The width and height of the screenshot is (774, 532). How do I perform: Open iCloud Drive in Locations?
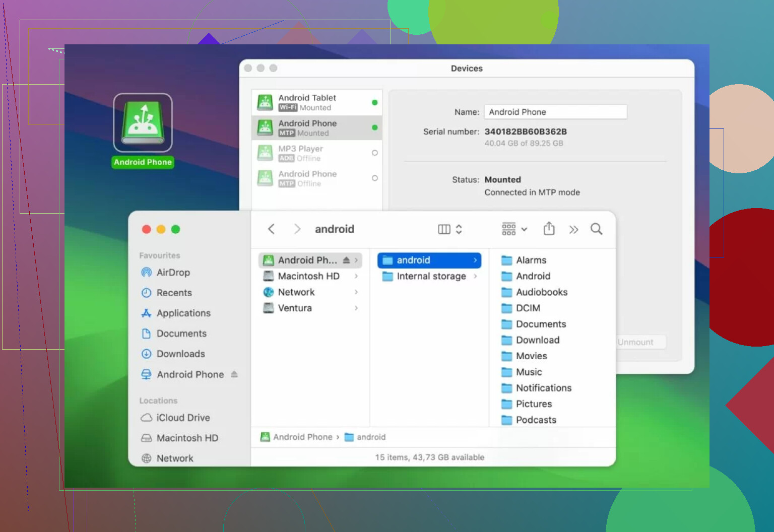pyautogui.click(x=175, y=418)
